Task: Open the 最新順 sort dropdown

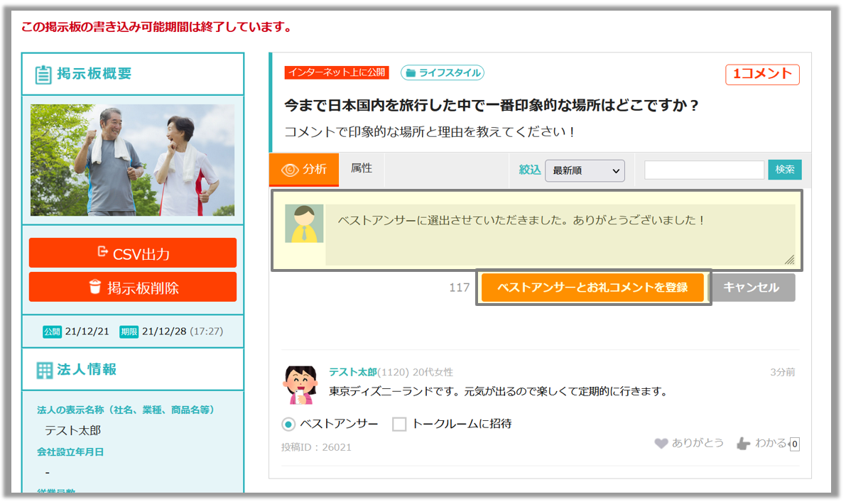Action: (585, 171)
